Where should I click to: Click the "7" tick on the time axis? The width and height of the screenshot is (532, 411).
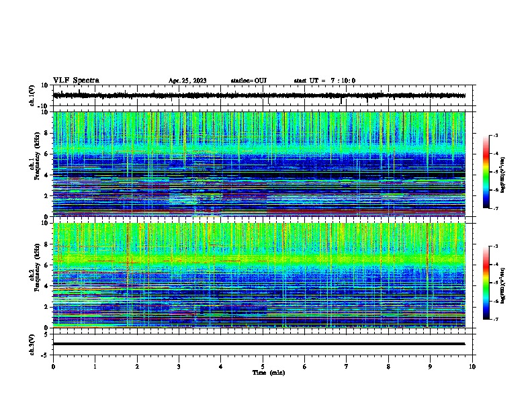pos(347,367)
